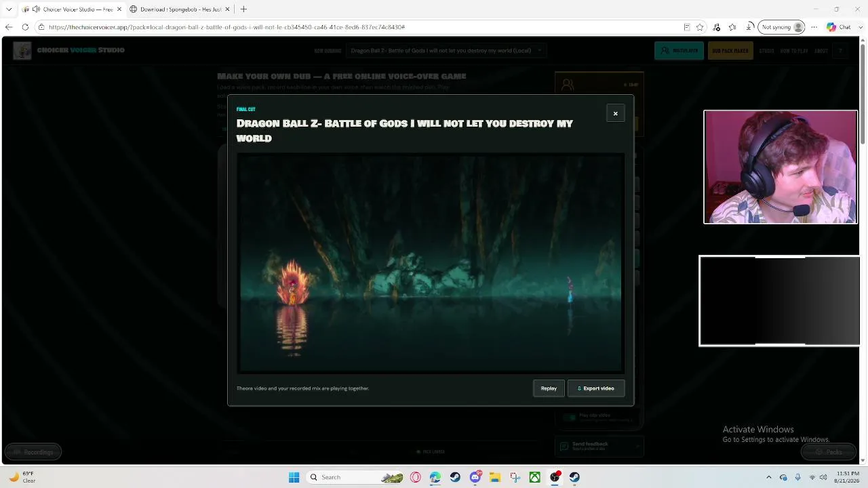Launch the Snipping Tool from taskbar
Viewport: 868px width, 488px height.
point(515,477)
